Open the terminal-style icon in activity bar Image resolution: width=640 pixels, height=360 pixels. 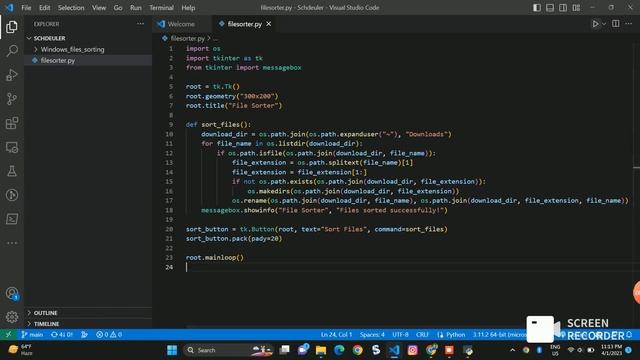click(x=12, y=219)
